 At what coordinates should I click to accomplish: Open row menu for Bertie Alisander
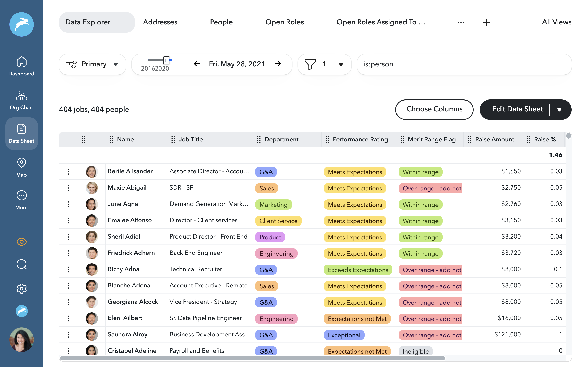pos(69,172)
